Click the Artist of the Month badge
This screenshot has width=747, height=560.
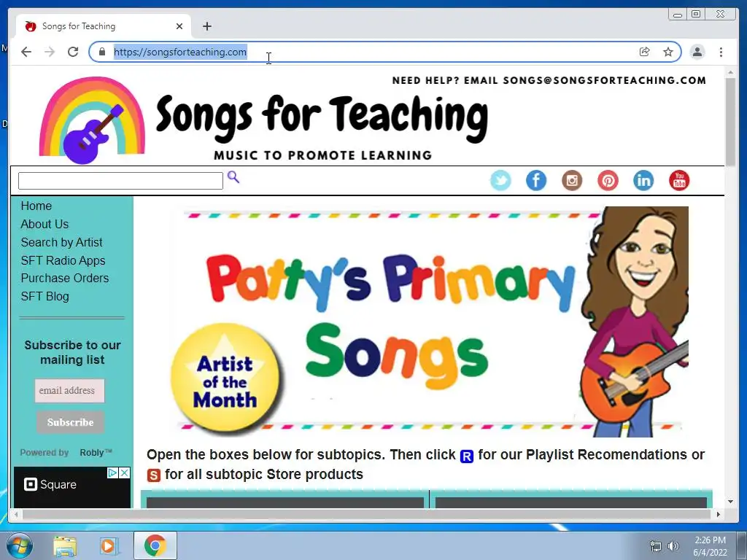tap(225, 378)
